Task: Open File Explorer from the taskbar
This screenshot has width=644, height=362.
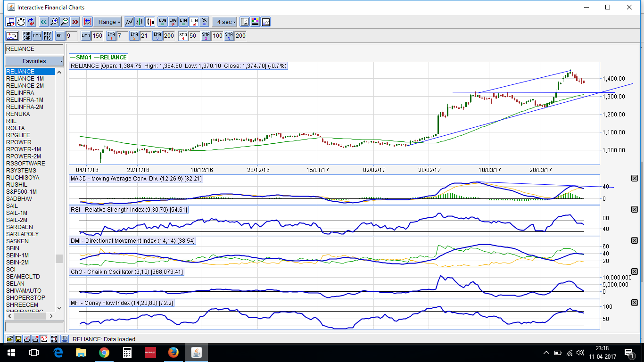Action: tap(81, 352)
